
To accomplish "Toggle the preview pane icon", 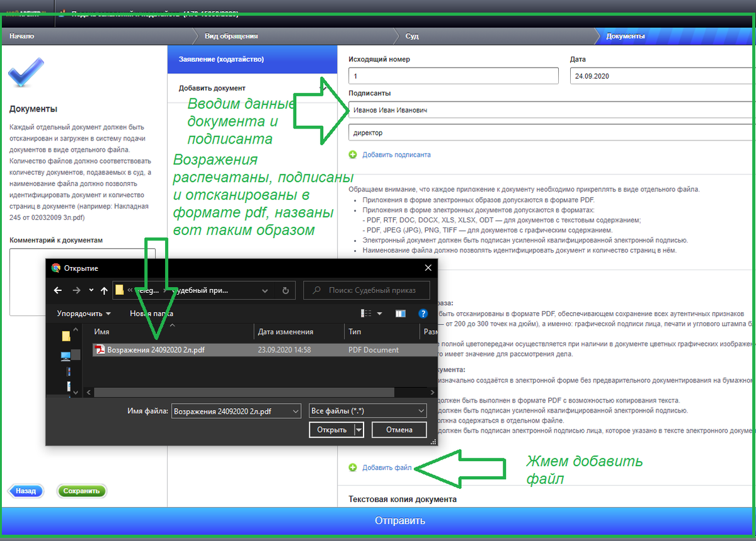I will pyautogui.click(x=400, y=313).
